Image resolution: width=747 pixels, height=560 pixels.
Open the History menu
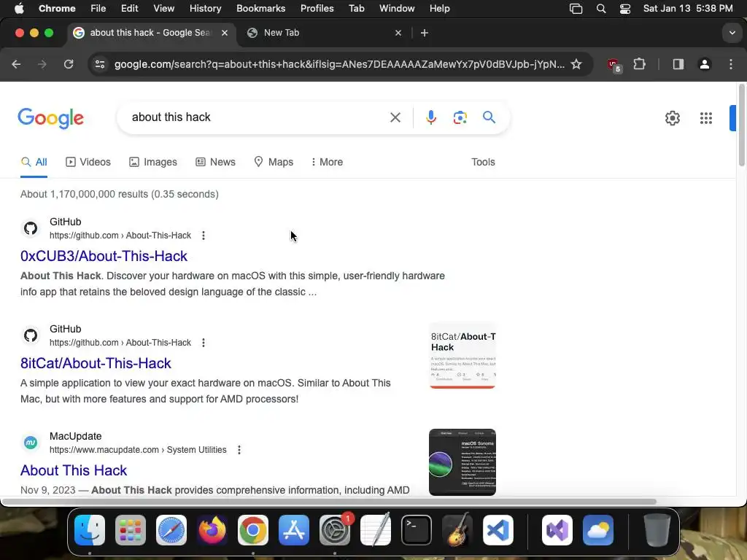[x=205, y=8]
